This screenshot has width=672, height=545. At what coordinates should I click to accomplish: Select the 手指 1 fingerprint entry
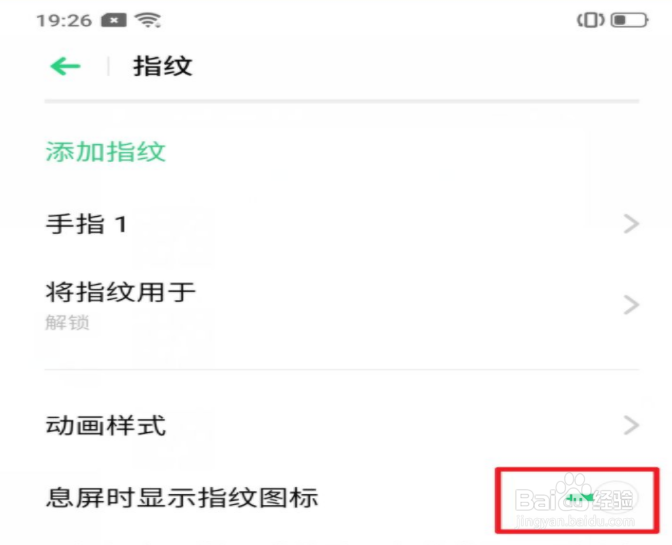point(342,224)
